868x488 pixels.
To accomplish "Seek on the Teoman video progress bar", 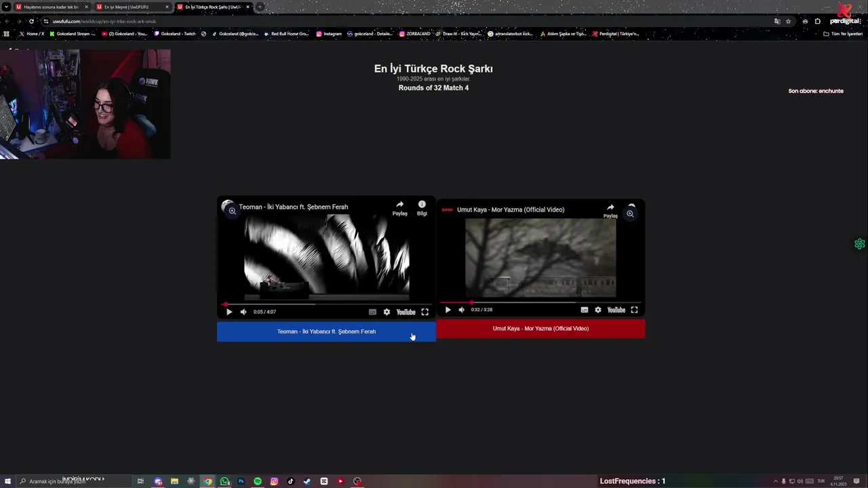I will click(326, 304).
